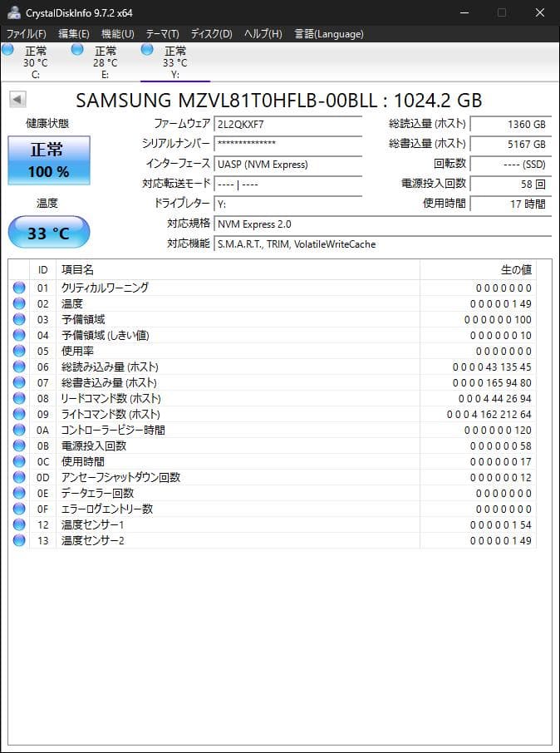Click total host writes value 5167 GB
This screenshot has width=560, height=753.
[x=510, y=144]
